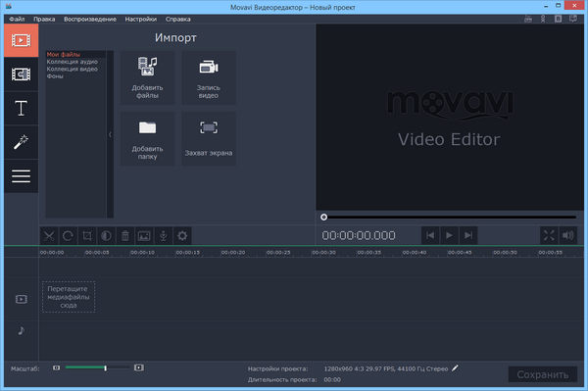Open the Воспроизведение menu
This screenshot has width=588, height=391.
(x=90, y=20)
